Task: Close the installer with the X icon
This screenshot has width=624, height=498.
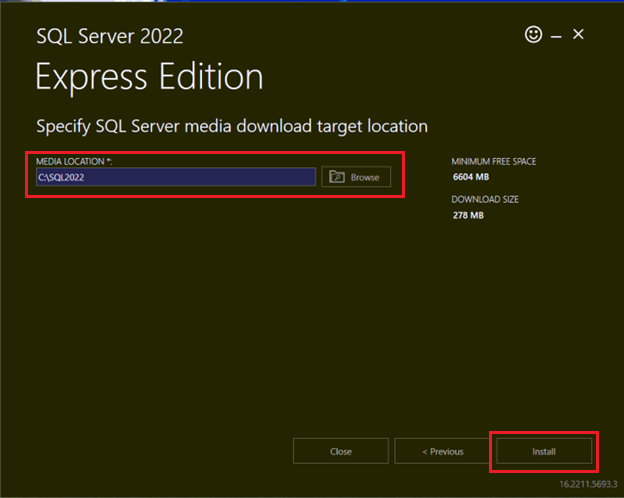Action: 578,34
